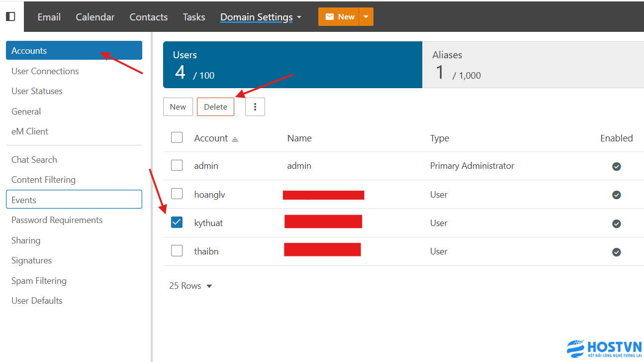Viewport: 644px width, 362px height.
Task: Open the three-dot more actions menu
Action: pyautogui.click(x=255, y=107)
